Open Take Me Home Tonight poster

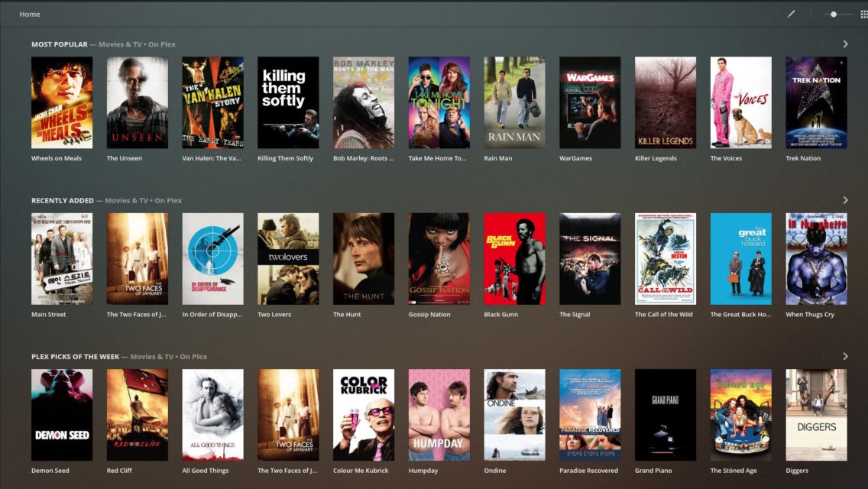point(439,102)
